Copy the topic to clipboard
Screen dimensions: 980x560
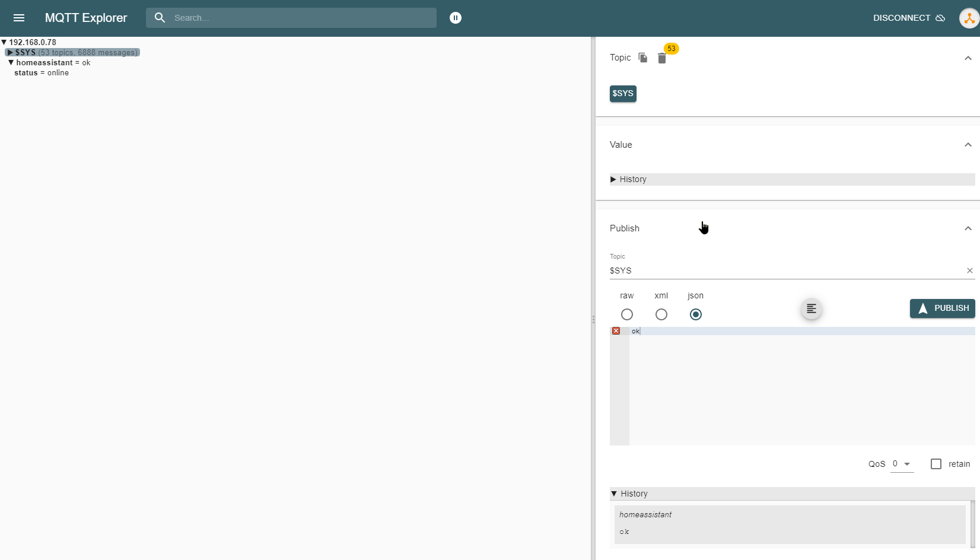point(643,58)
